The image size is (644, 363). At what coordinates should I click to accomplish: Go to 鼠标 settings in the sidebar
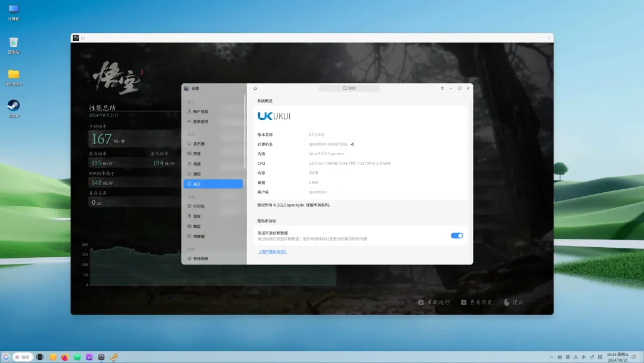(213, 216)
